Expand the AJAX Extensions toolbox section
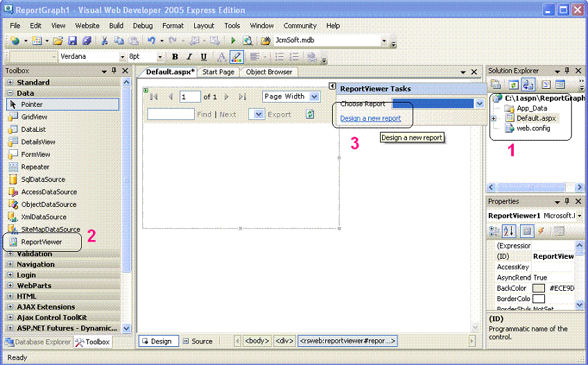 pyautogui.click(x=10, y=307)
